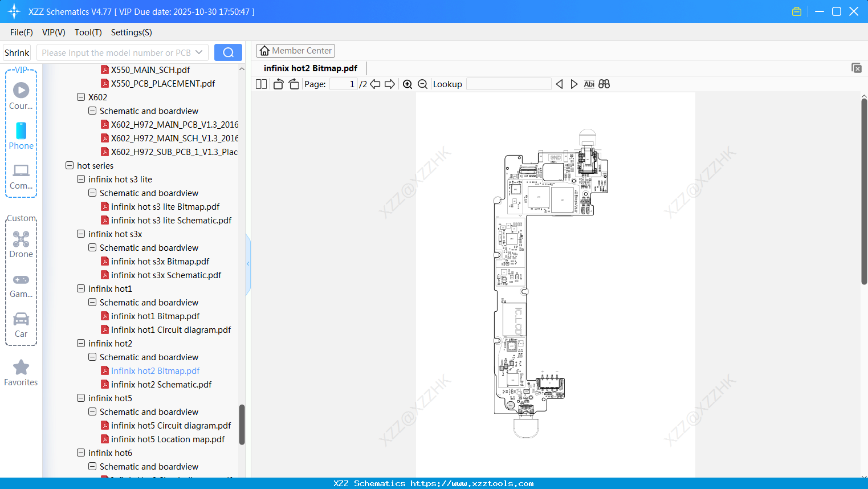868x489 pixels.
Task: Click the blue search button
Action: click(227, 52)
